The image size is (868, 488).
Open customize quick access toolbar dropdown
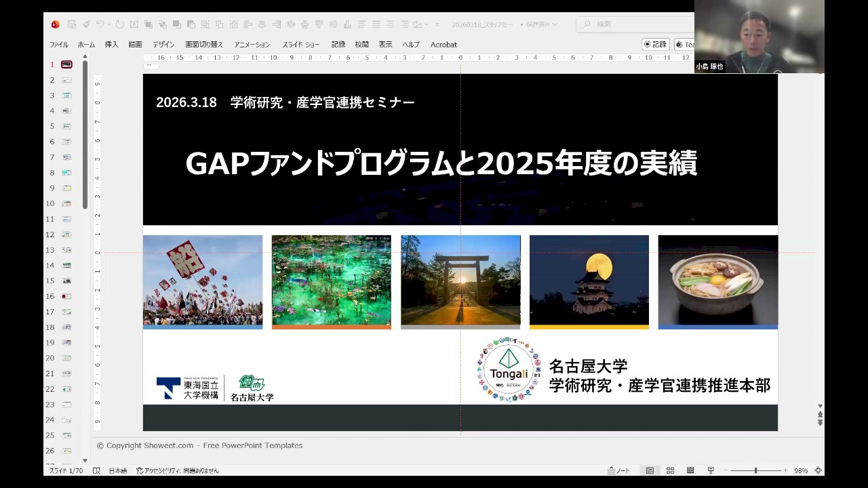pos(437,24)
